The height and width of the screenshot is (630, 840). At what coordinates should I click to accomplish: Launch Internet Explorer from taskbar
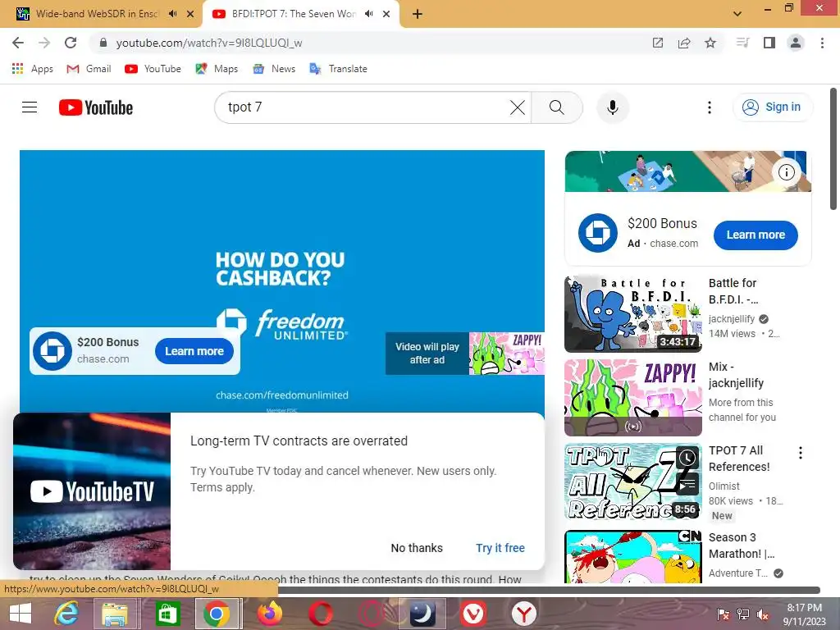click(66, 614)
